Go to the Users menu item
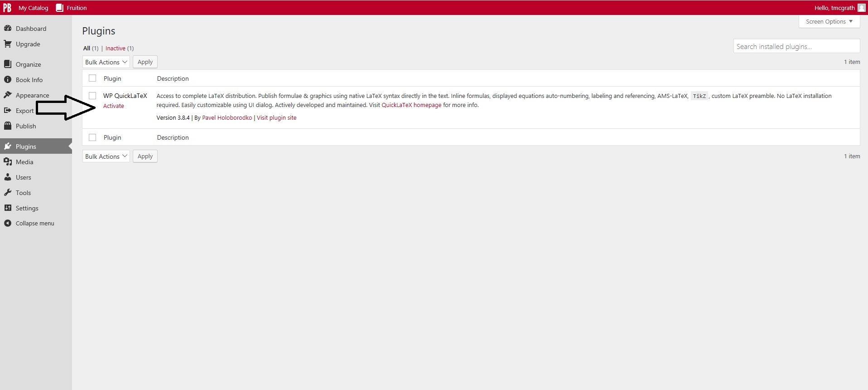Screen dimensions: 868x390 (23, 177)
